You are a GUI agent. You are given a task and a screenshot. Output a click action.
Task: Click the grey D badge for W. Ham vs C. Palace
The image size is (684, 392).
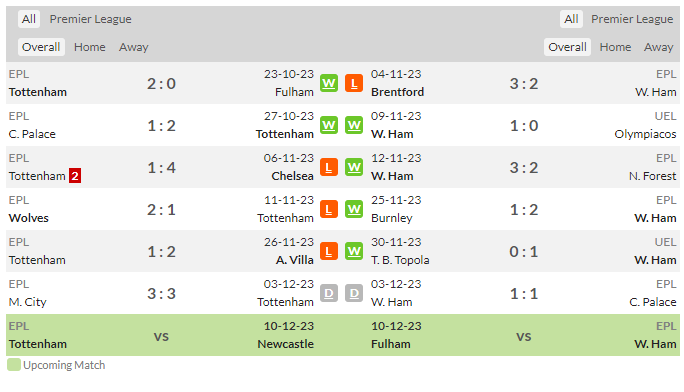(354, 293)
